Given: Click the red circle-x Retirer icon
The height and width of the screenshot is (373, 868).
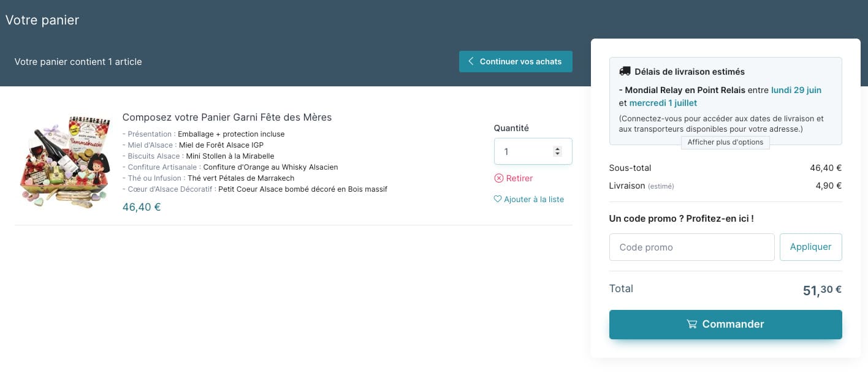Looking at the screenshot, I should point(499,178).
